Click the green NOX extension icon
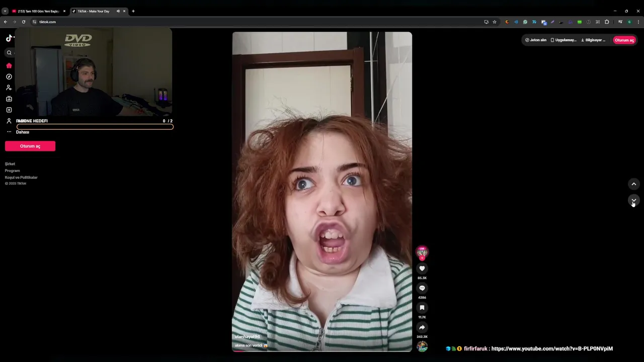 [580, 22]
